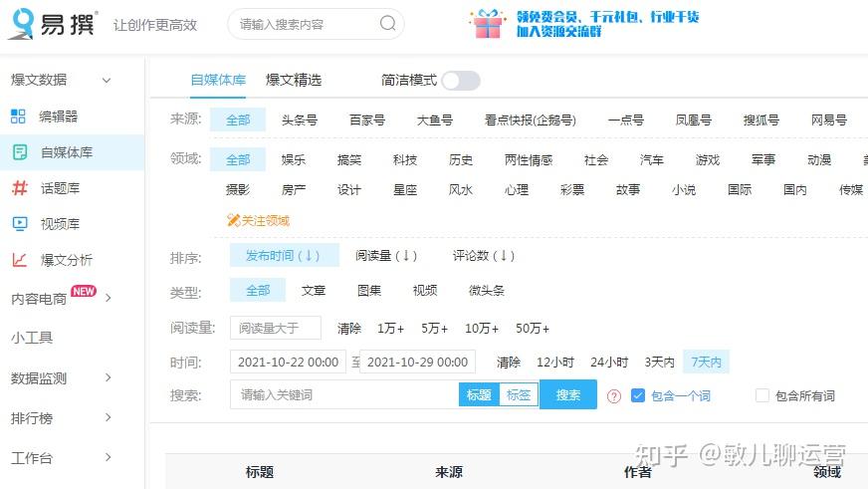Viewport: 868px width, 489px height.
Task: Switch to the 自媒体库 tab
Action: (x=218, y=81)
